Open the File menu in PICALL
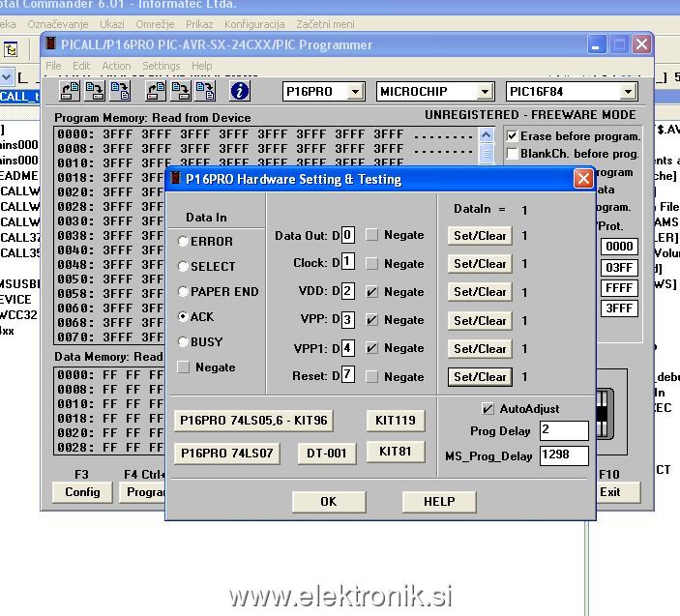This screenshot has width=680, height=616. (53, 66)
